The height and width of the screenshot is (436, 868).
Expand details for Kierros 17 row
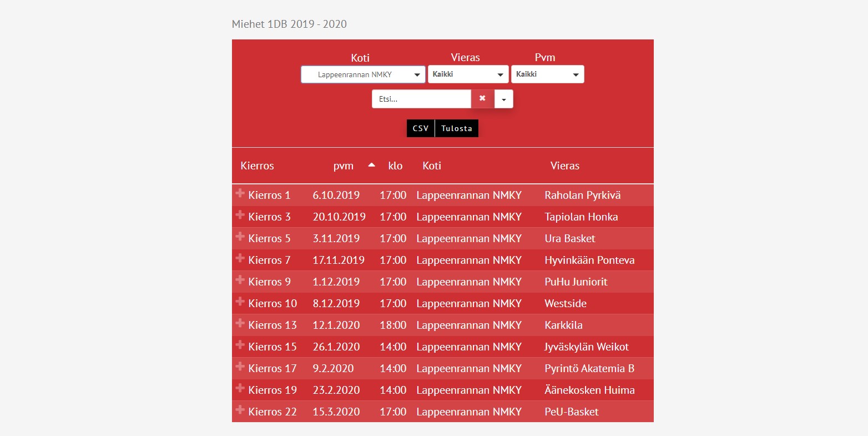coord(240,367)
